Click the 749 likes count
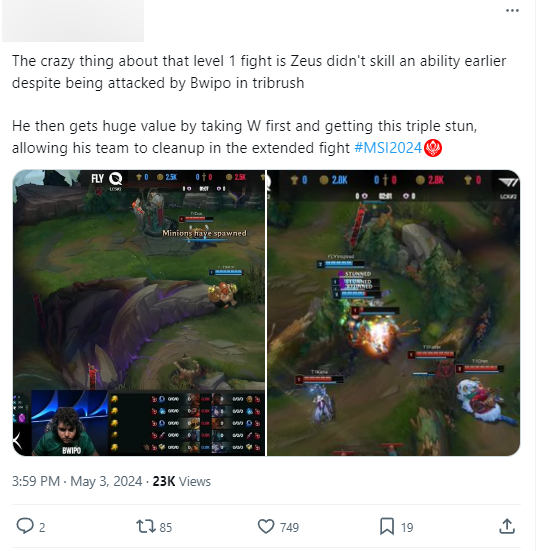This screenshot has height=551, width=538. [x=290, y=527]
